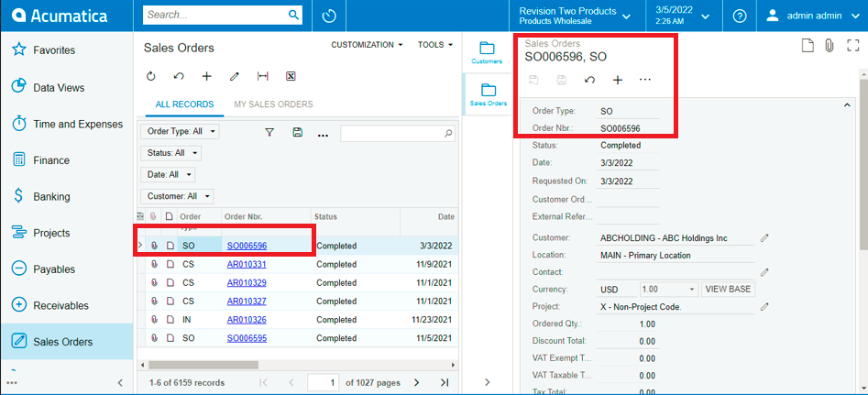The width and height of the screenshot is (868, 395).
Task: Click the page number input field
Action: (x=324, y=382)
